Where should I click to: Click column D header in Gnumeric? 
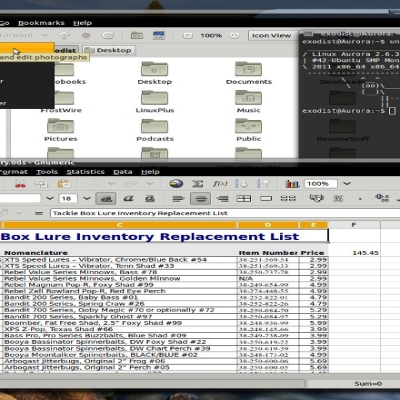268,225
